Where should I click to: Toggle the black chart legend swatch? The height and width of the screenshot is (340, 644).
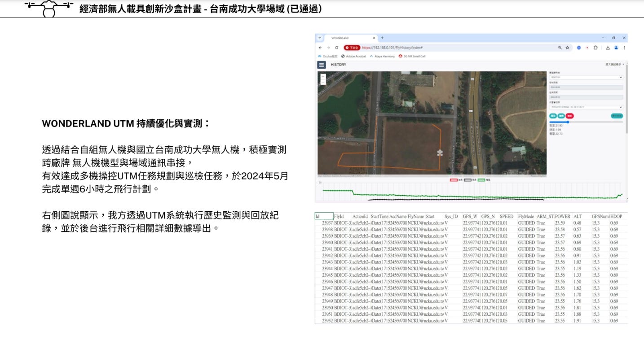(467, 179)
